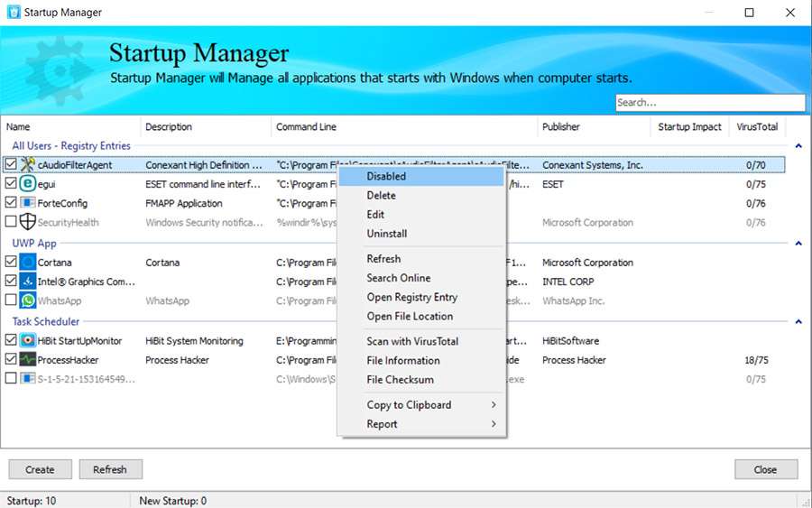Uncheck the ForteConfig startup checkbox
Image resolution: width=812 pixels, height=508 pixels.
pos(11,203)
